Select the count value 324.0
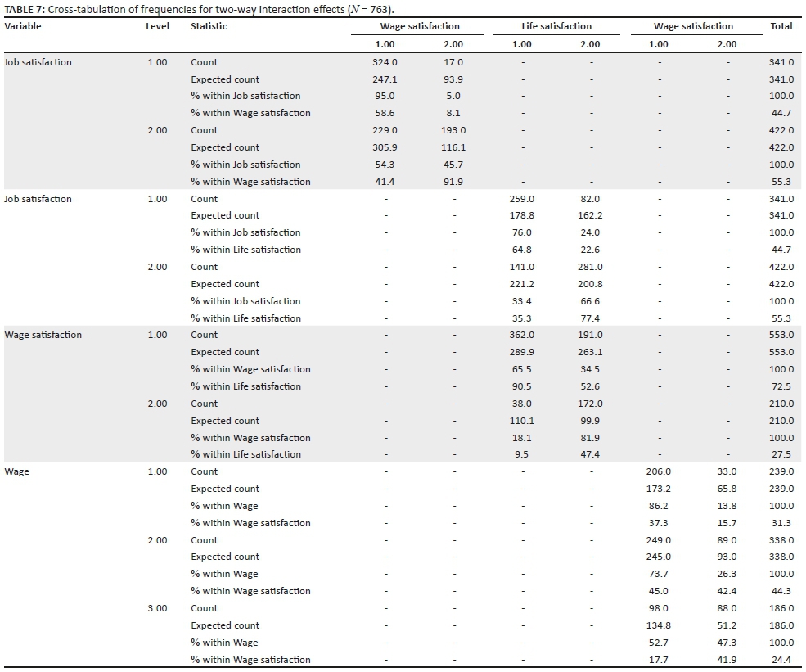 (385, 62)
